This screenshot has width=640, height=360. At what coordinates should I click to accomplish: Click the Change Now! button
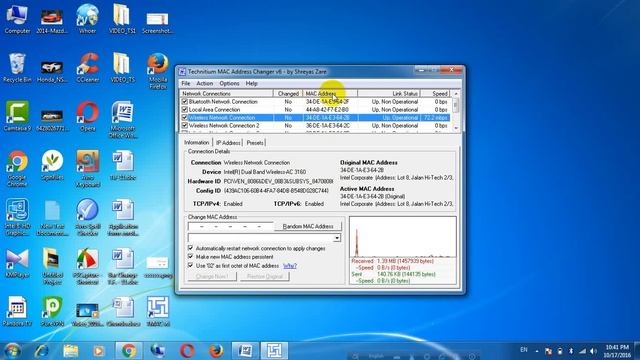pyautogui.click(x=212, y=276)
